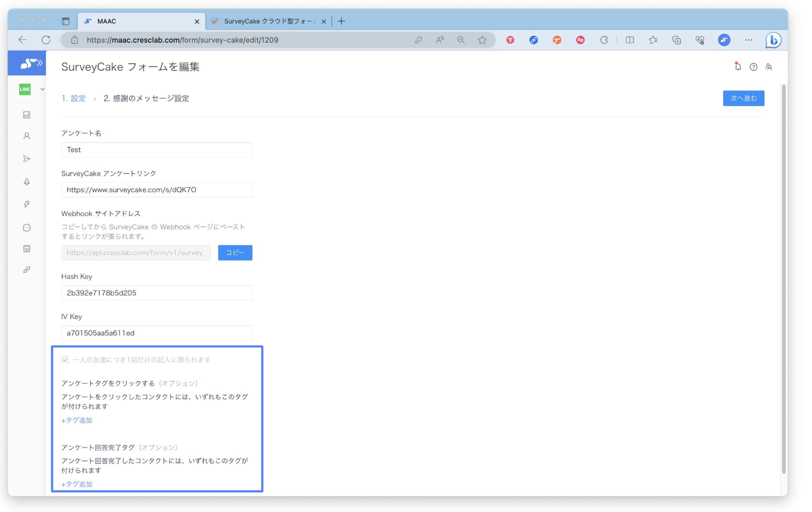Image resolution: width=812 pixels, height=512 pixels.
Task: Toggle the one-response-per-friend checkbox
Action: pyautogui.click(x=66, y=360)
